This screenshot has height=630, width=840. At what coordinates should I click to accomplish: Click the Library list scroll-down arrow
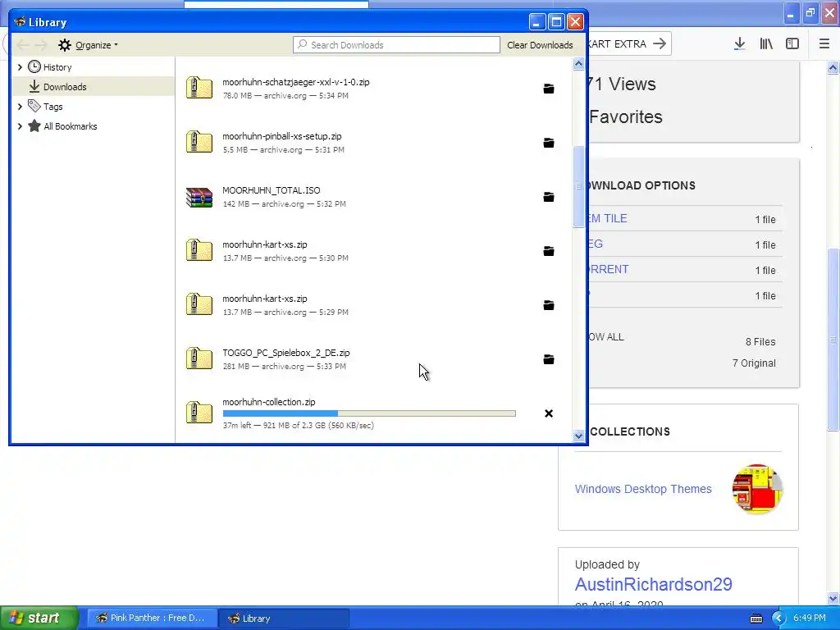pyautogui.click(x=578, y=436)
